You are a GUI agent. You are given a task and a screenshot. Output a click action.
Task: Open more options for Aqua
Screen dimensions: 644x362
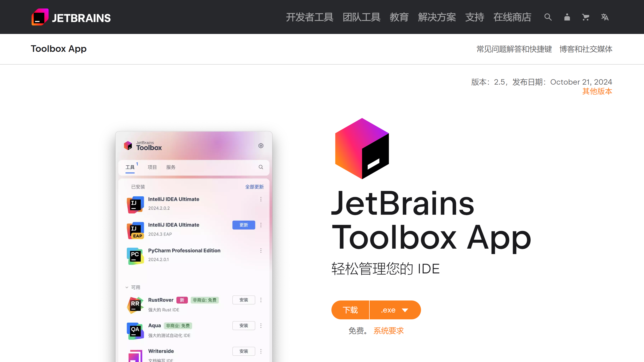[261, 325]
